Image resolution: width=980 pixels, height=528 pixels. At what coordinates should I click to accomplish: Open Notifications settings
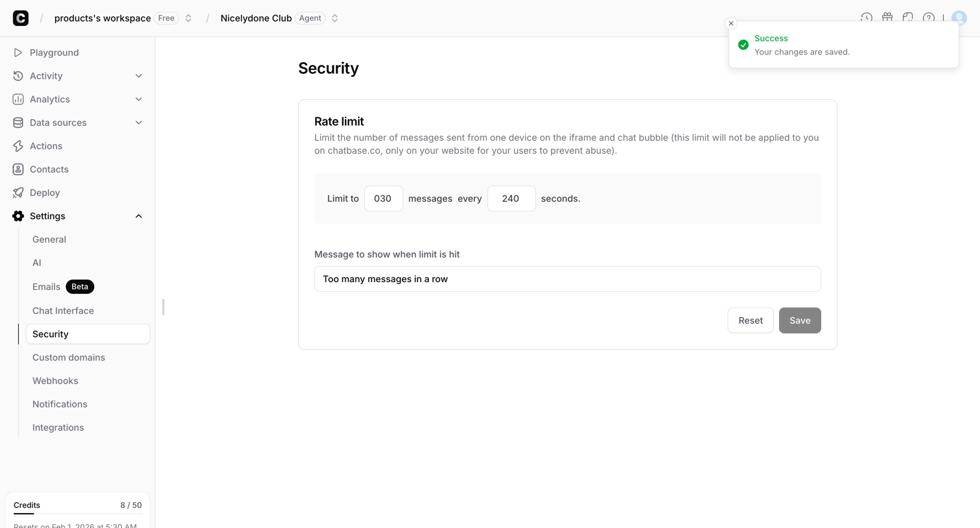pyautogui.click(x=60, y=404)
